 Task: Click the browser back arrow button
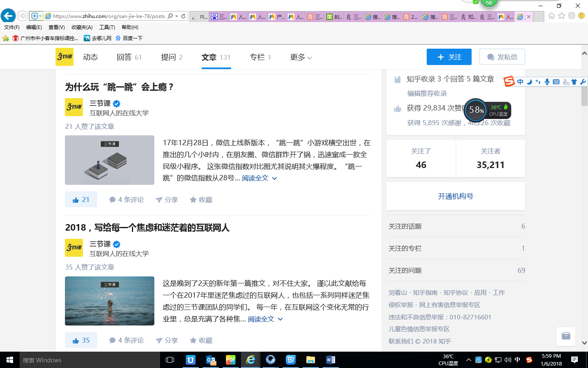[8, 16]
